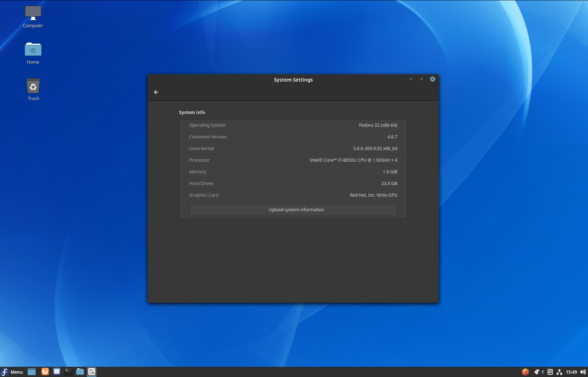This screenshot has height=377, width=588.
Task: Open the removable drives tray applet
Action: tap(550, 372)
